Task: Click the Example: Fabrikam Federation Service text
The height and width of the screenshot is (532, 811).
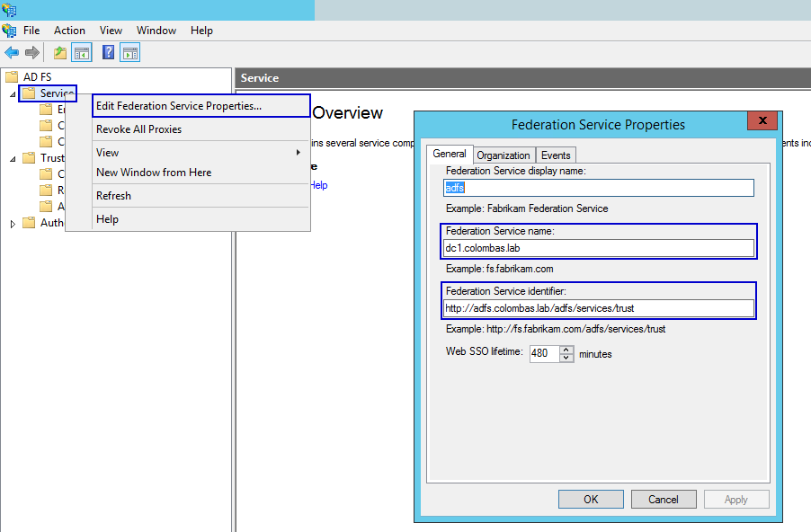Action: click(x=527, y=208)
